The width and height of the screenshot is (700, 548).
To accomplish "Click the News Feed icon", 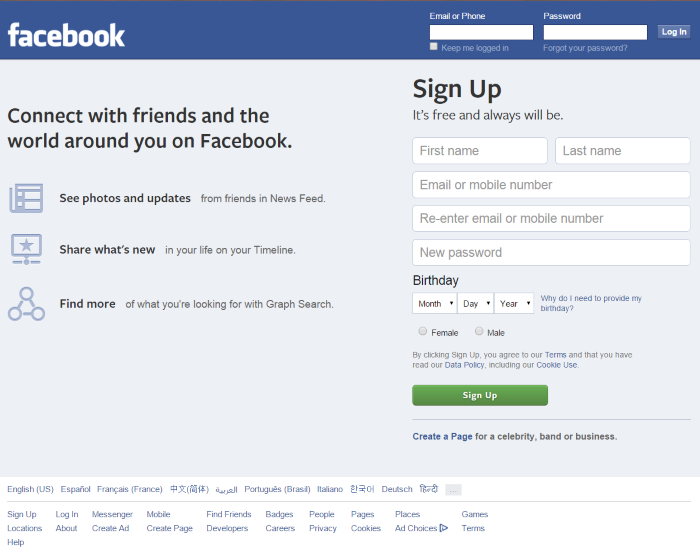I will coord(26,198).
